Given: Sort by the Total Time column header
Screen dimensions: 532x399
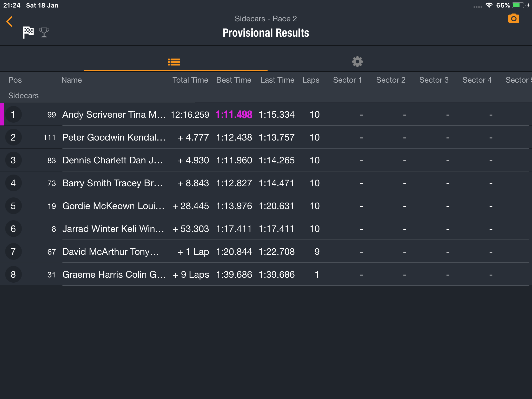Looking at the screenshot, I should coord(190,80).
